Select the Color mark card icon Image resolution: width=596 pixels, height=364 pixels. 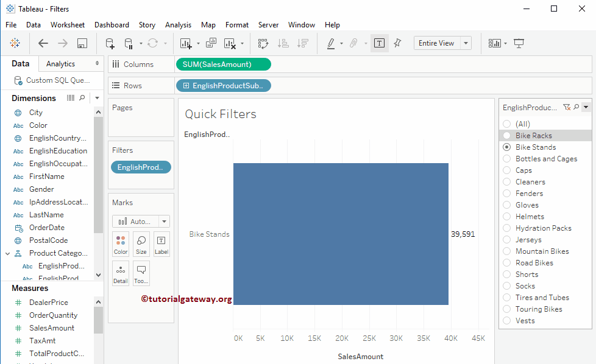point(120,243)
